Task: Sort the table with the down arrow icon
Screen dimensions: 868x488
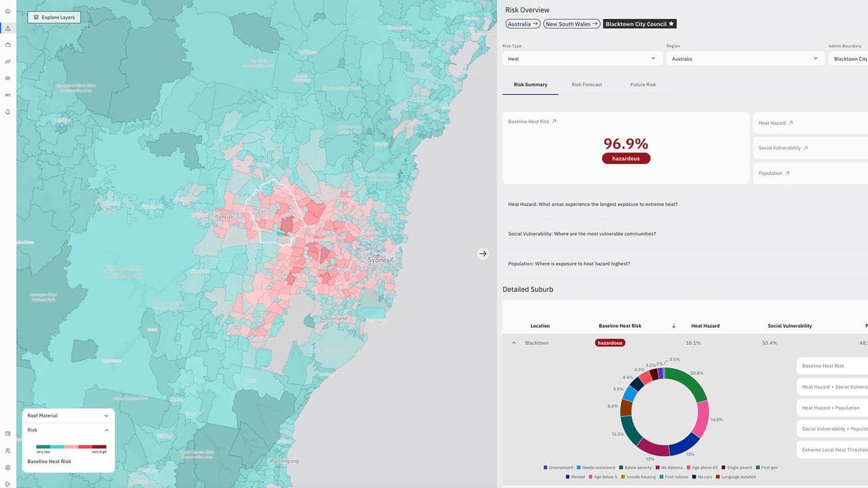Action: click(x=673, y=326)
